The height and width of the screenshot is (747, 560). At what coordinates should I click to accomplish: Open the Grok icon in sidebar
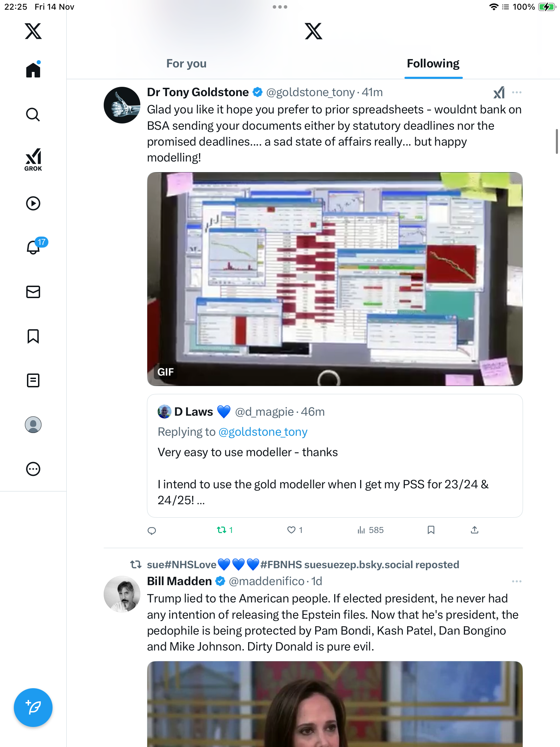[x=33, y=159]
